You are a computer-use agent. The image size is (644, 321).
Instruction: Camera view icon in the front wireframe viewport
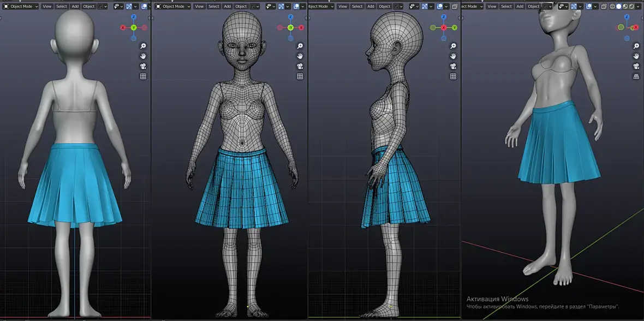(x=300, y=66)
